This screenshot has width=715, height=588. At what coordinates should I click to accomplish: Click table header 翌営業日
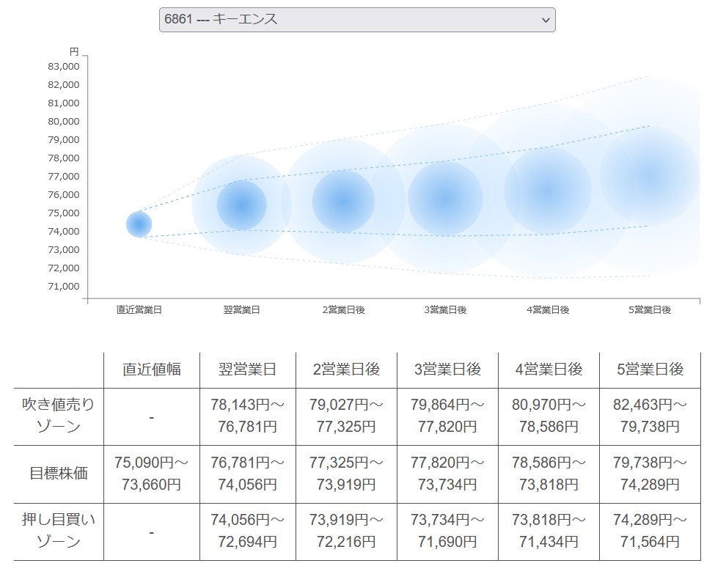[248, 370]
